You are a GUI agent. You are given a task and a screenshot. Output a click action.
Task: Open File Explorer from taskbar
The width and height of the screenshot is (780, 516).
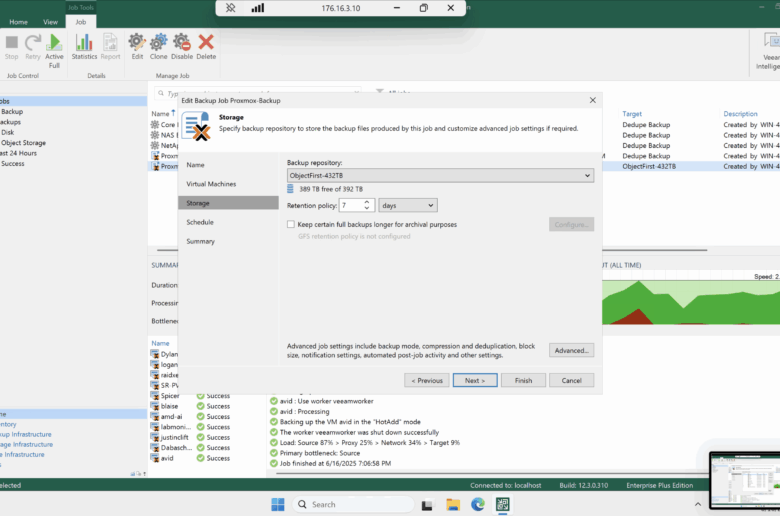coord(453,505)
